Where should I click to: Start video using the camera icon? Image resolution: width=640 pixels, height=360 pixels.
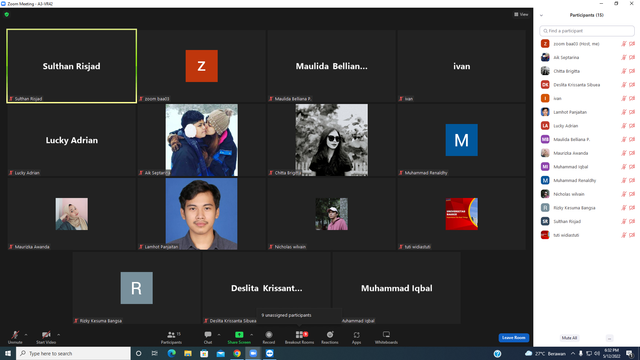46,337
